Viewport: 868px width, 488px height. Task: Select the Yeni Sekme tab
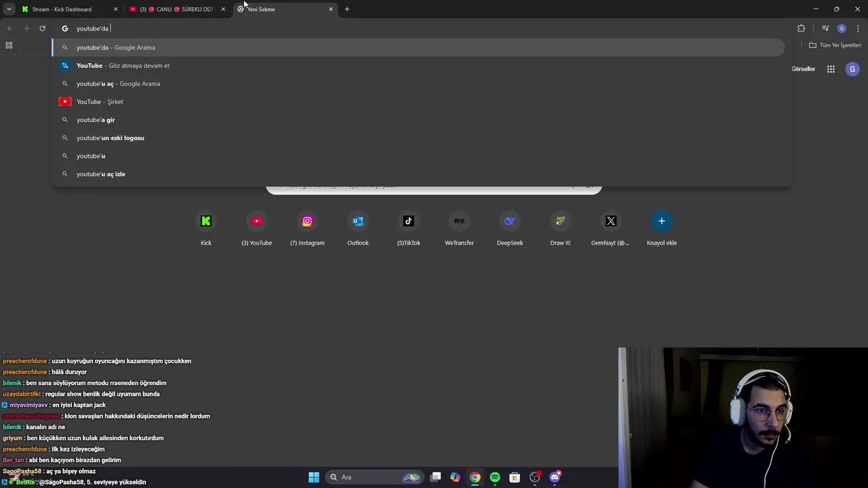285,9
